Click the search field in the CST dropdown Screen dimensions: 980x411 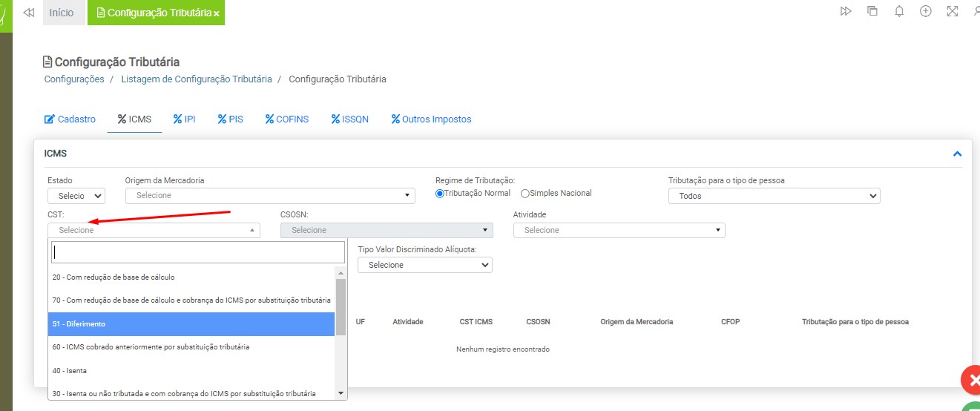click(198, 252)
